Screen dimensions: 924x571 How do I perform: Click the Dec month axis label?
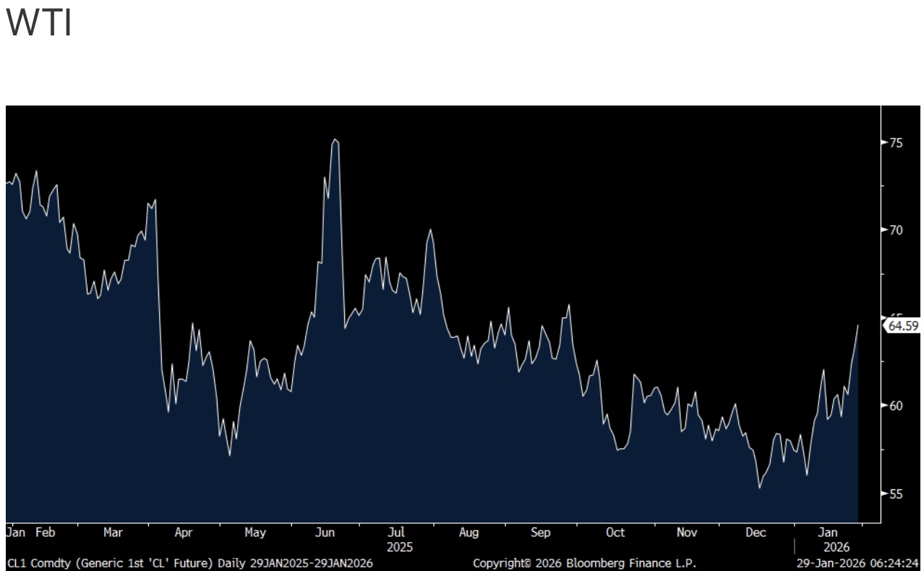click(756, 533)
